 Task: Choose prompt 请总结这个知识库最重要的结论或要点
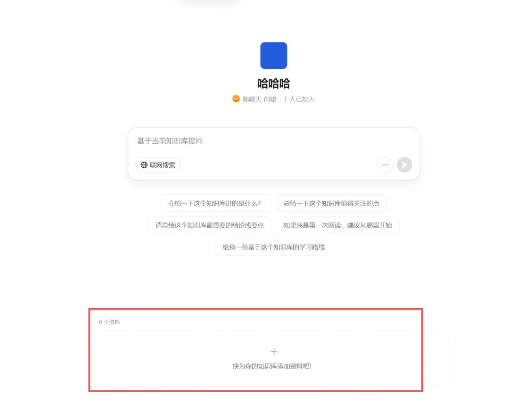pyautogui.click(x=209, y=225)
